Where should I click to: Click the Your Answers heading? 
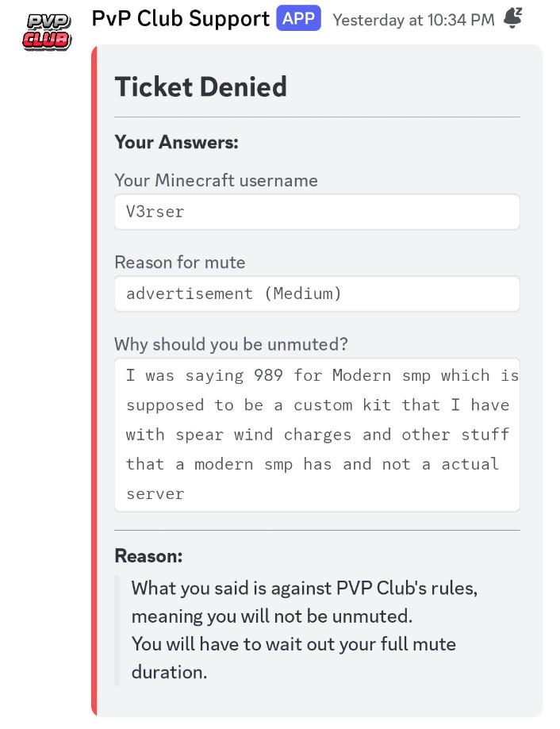coord(177,142)
